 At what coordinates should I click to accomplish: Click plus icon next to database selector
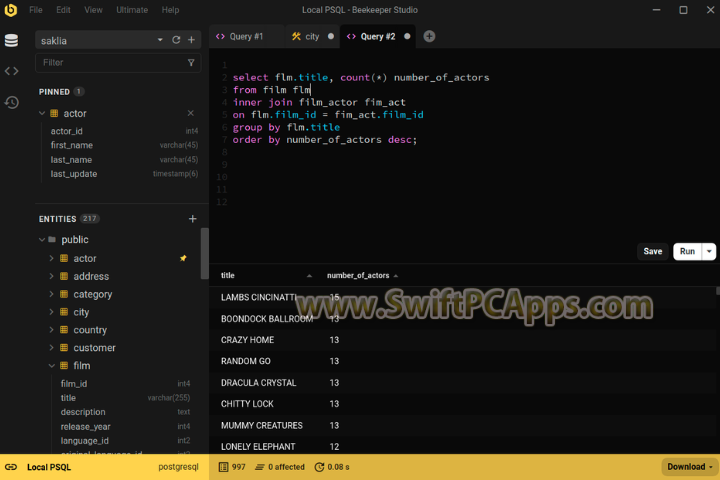click(191, 40)
